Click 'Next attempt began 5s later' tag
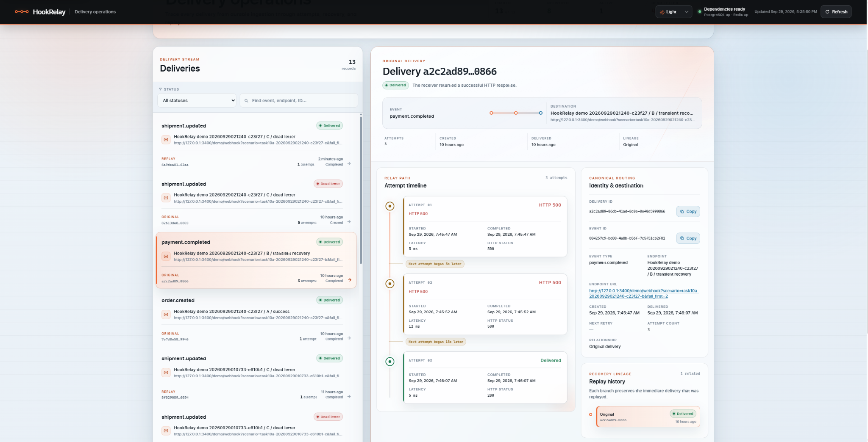This screenshot has height=442, width=868. (435, 264)
